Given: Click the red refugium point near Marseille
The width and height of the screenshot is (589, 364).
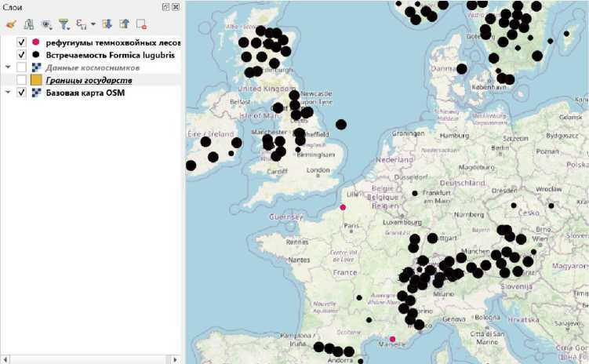Looking at the screenshot, I should (393, 340).
